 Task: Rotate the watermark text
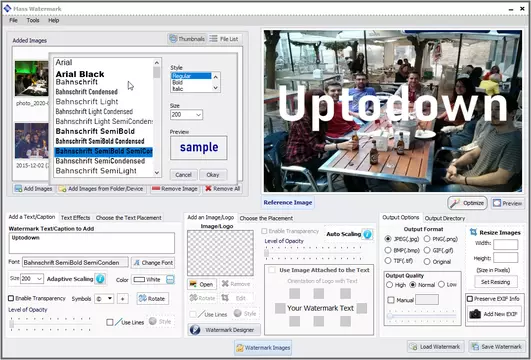coord(153,298)
